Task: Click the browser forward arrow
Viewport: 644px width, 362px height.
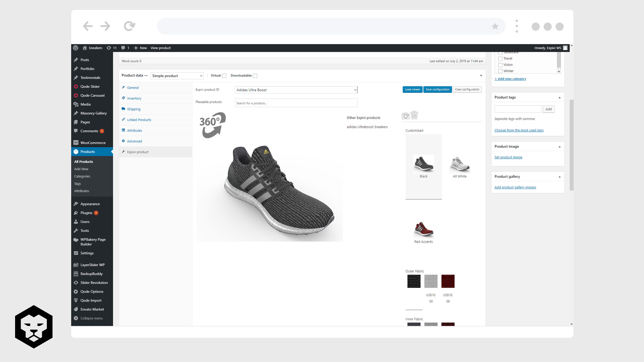Action: tap(105, 26)
